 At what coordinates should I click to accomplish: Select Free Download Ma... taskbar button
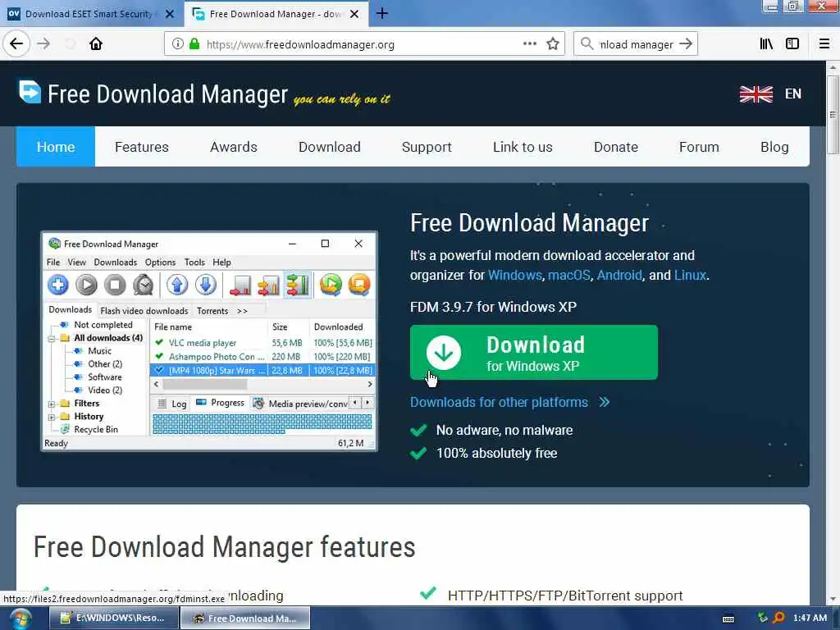(245, 619)
